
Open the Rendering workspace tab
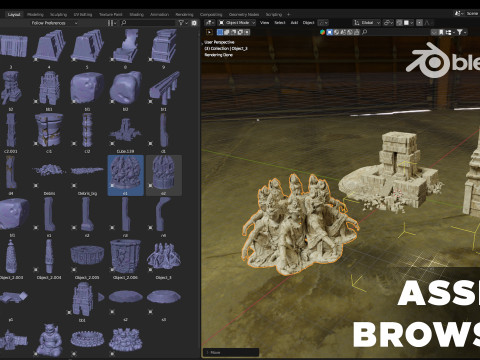184,14
